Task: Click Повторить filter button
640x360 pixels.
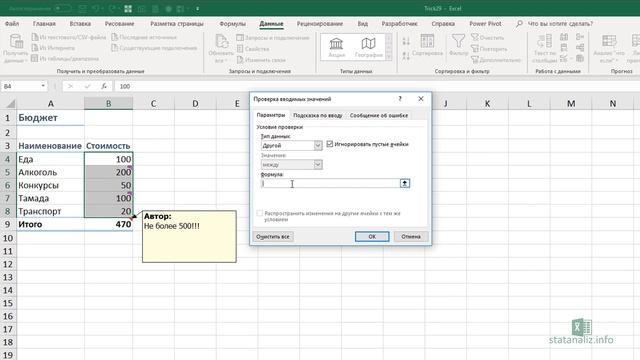Action: click(x=489, y=49)
